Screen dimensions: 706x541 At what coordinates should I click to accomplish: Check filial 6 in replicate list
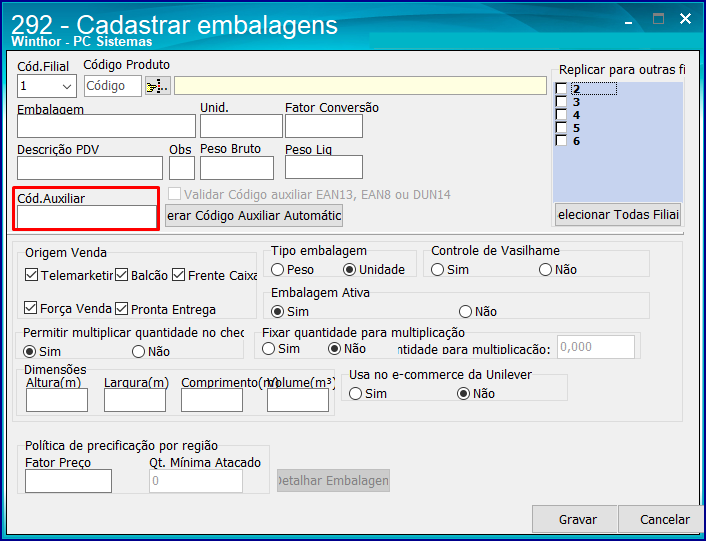coord(561,141)
